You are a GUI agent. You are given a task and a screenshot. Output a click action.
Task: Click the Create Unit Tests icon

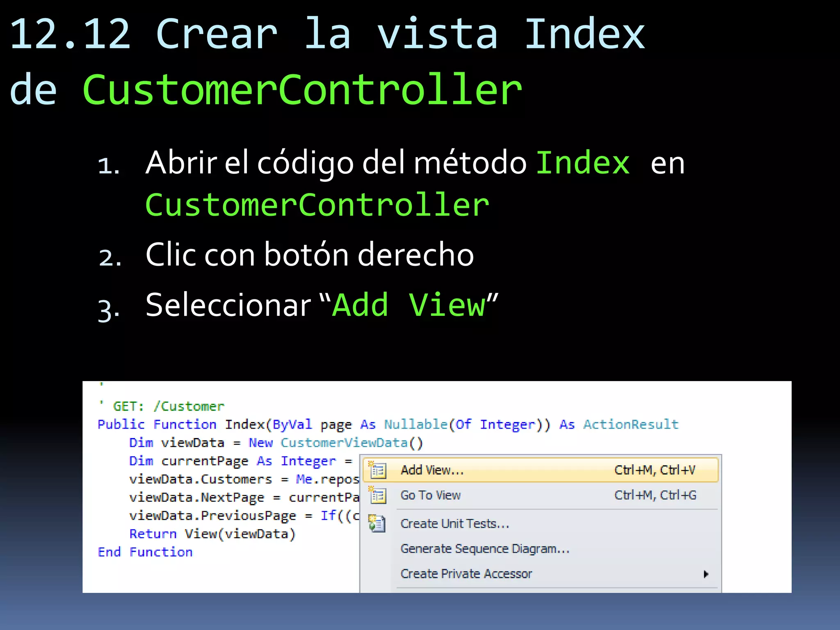377,524
